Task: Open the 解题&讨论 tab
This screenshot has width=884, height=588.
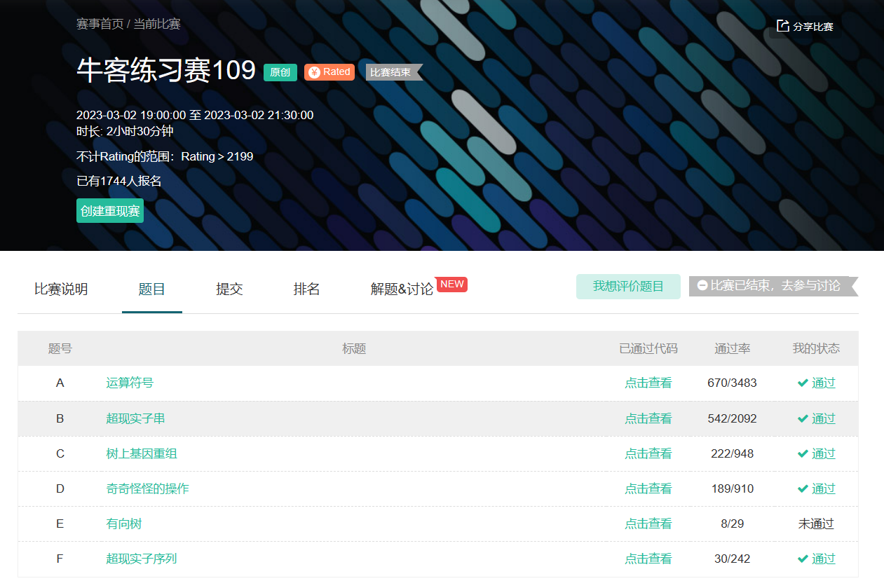Action: click(402, 289)
